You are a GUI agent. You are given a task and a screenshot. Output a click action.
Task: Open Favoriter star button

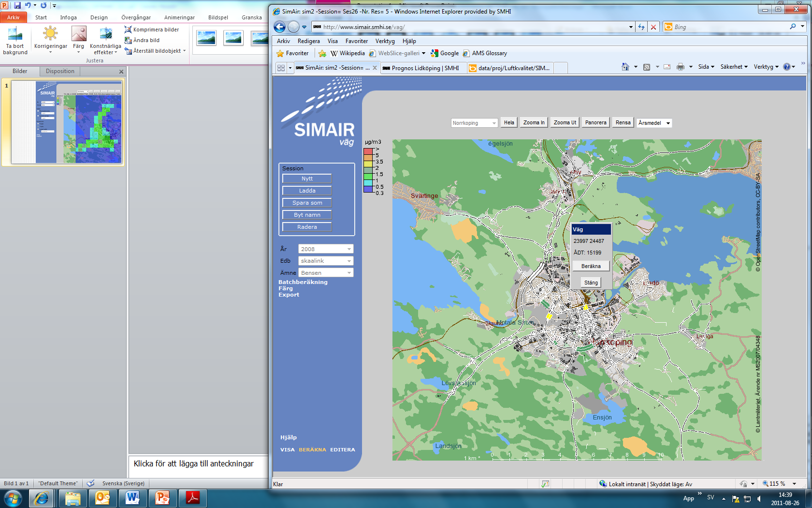292,53
